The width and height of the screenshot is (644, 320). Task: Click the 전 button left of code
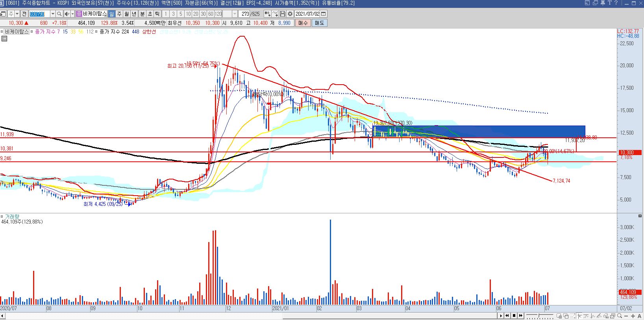click(x=24, y=14)
